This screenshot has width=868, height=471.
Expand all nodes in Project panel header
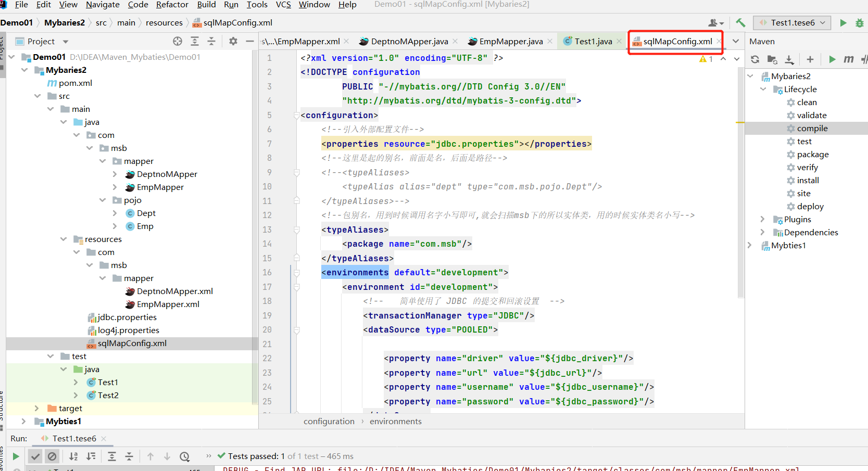195,41
